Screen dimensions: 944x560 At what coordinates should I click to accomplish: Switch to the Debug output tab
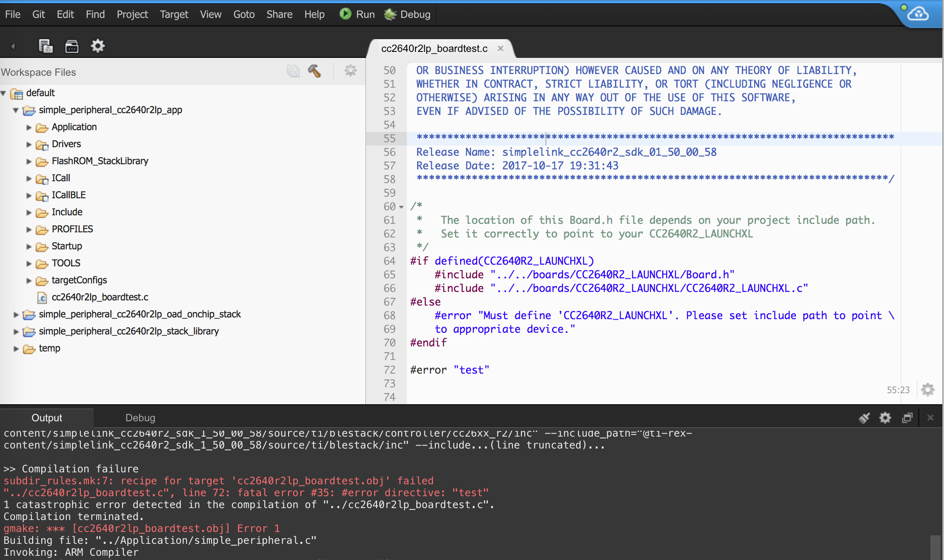(x=140, y=418)
